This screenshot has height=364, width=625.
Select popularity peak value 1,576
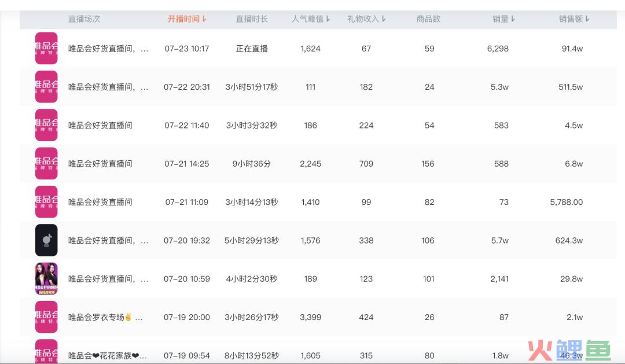[x=311, y=240]
